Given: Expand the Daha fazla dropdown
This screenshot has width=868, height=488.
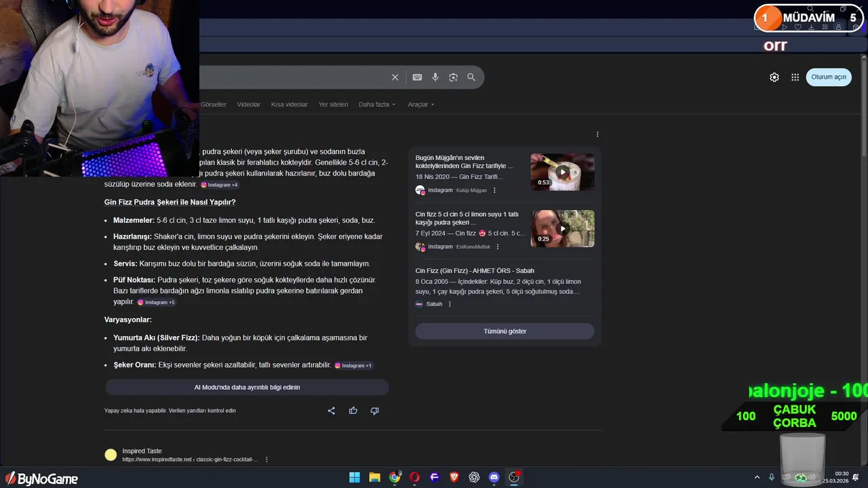Looking at the screenshot, I should tap(377, 104).
